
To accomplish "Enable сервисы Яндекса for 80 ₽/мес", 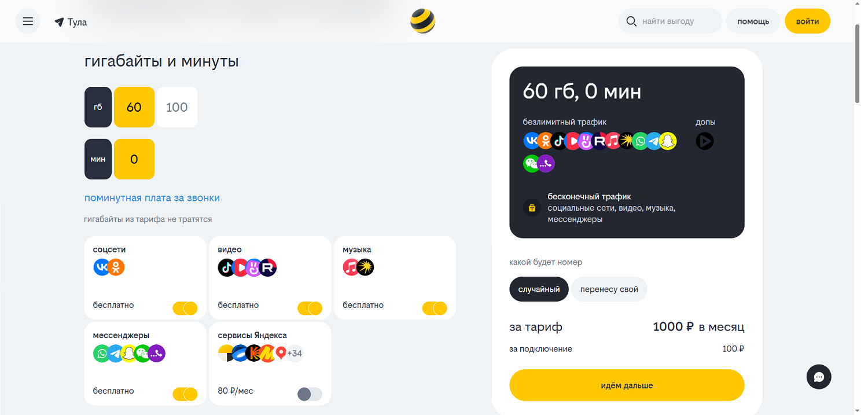I will tap(310, 394).
